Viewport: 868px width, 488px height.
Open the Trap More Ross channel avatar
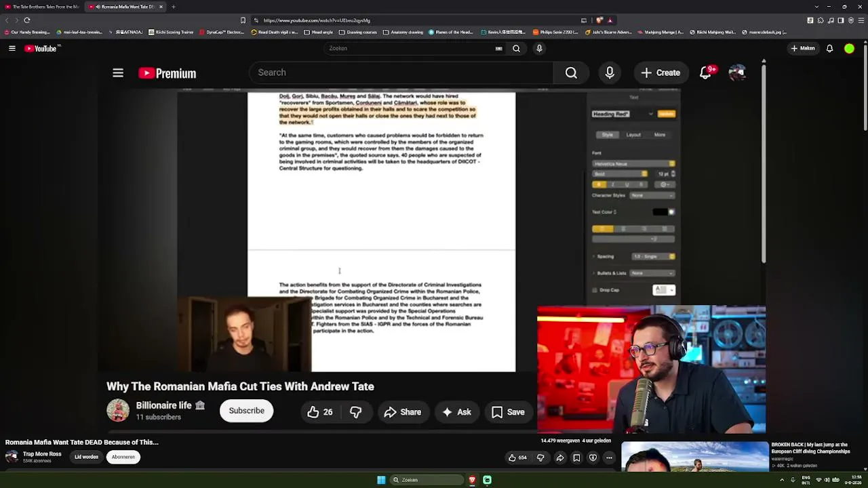click(12, 457)
